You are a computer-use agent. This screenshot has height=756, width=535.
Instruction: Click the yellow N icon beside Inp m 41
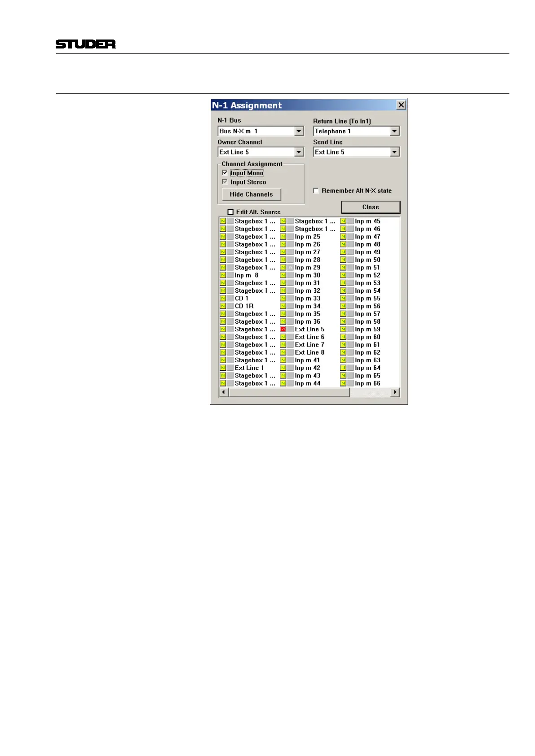(283, 360)
